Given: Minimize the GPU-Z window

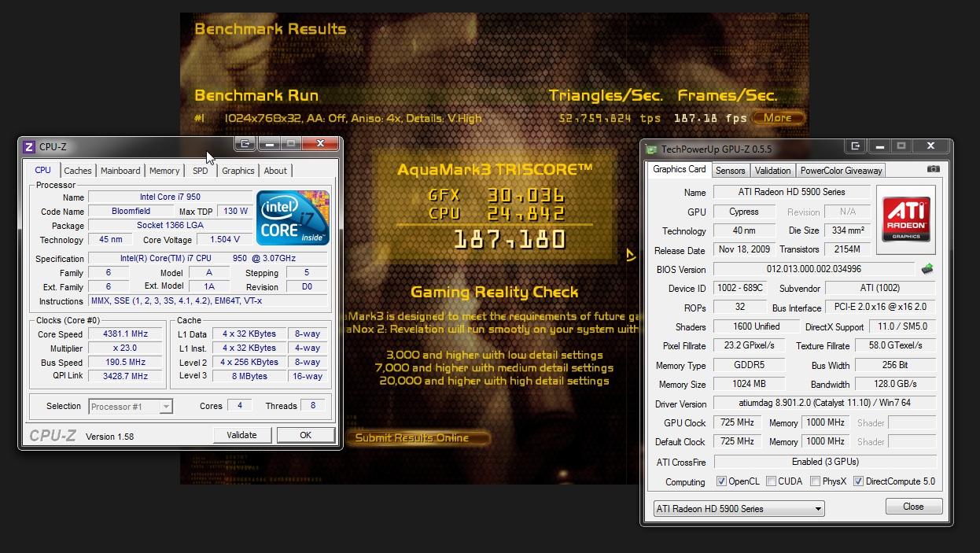Looking at the screenshot, I should click(x=879, y=146).
